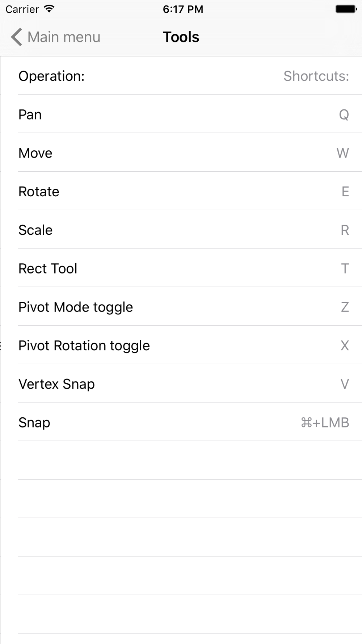Click the Operation: header label
Screen dimensions: 362x644
click(x=51, y=76)
